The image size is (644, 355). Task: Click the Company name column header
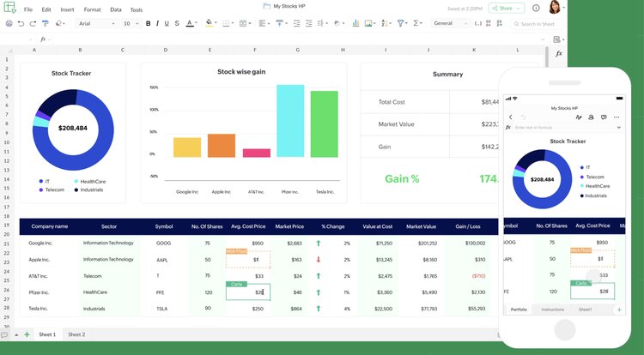pyautogui.click(x=50, y=226)
